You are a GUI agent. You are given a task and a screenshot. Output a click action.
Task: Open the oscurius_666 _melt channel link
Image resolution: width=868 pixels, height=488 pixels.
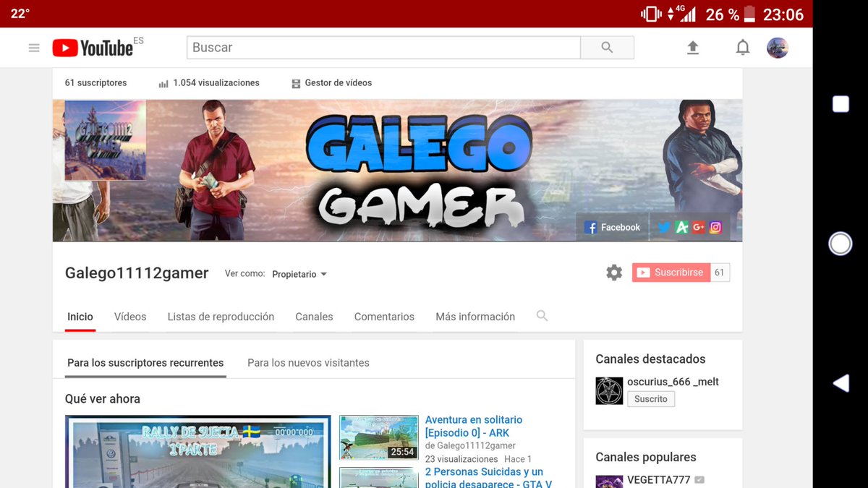673,382
